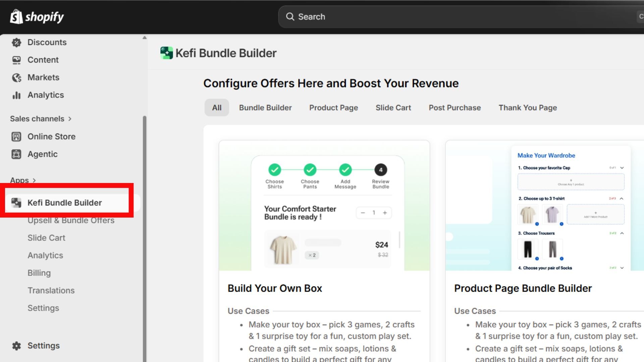This screenshot has width=644, height=362.
Task: Open the Online Store channel
Action: click(x=51, y=136)
